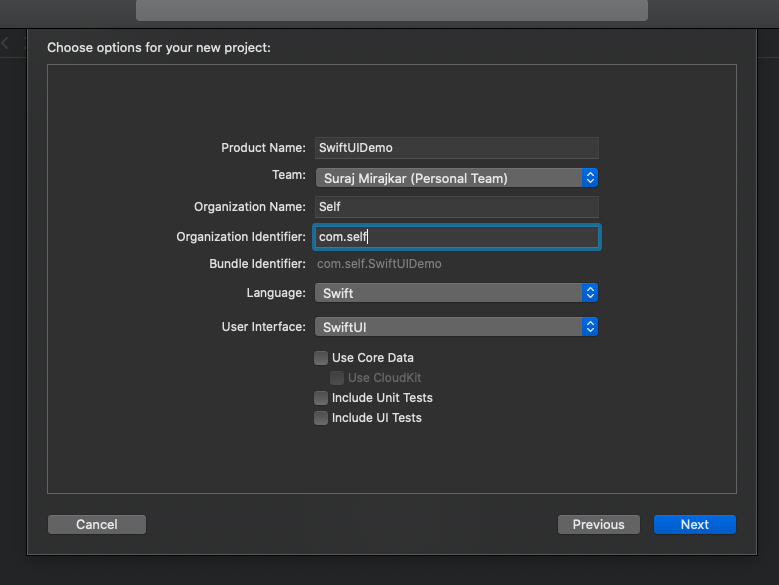Click the Product Name field containing SwiftUIDemo
The width and height of the screenshot is (779, 585).
[x=456, y=148]
